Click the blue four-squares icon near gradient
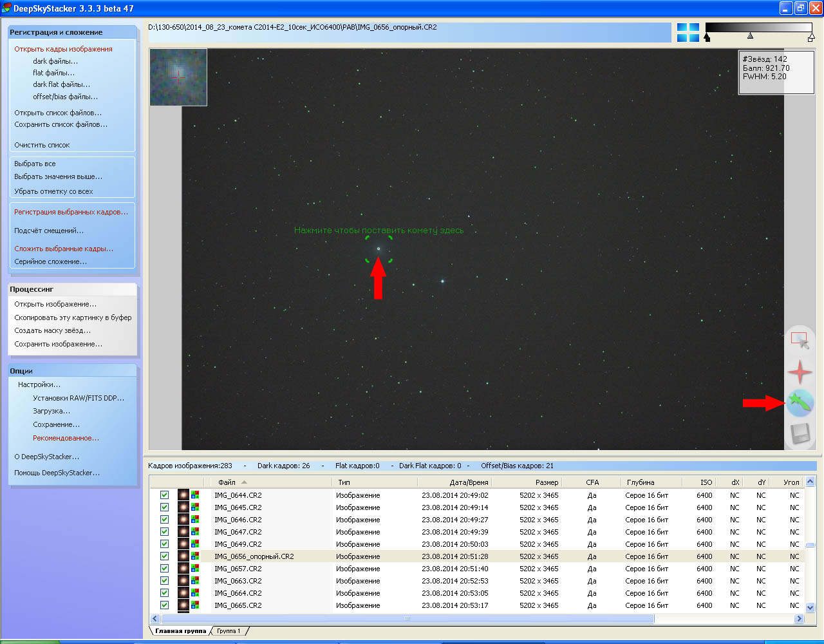824x644 pixels. click(x=688, y=33)
